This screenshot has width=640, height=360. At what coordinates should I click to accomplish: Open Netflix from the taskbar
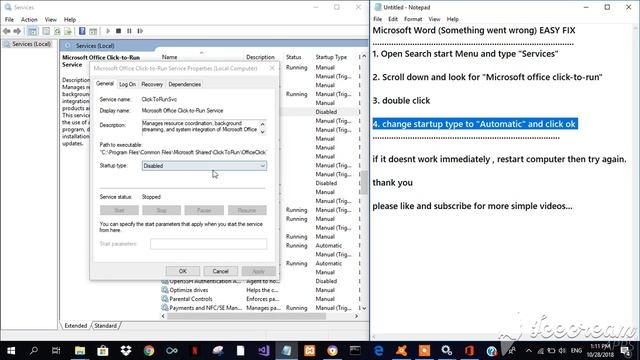[x=195, y=351]
